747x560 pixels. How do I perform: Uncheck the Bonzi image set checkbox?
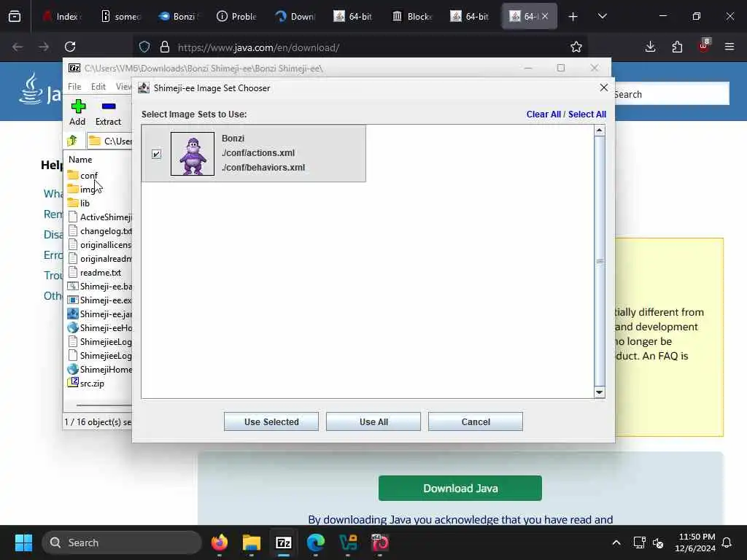156,154
